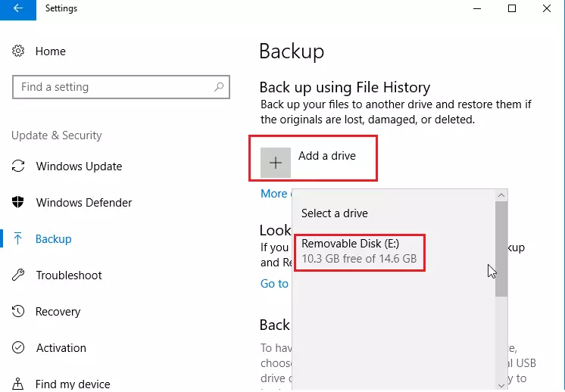565x392 pixels.
Task: Minimize the Settings window
Action: click(x=477, y=8)
